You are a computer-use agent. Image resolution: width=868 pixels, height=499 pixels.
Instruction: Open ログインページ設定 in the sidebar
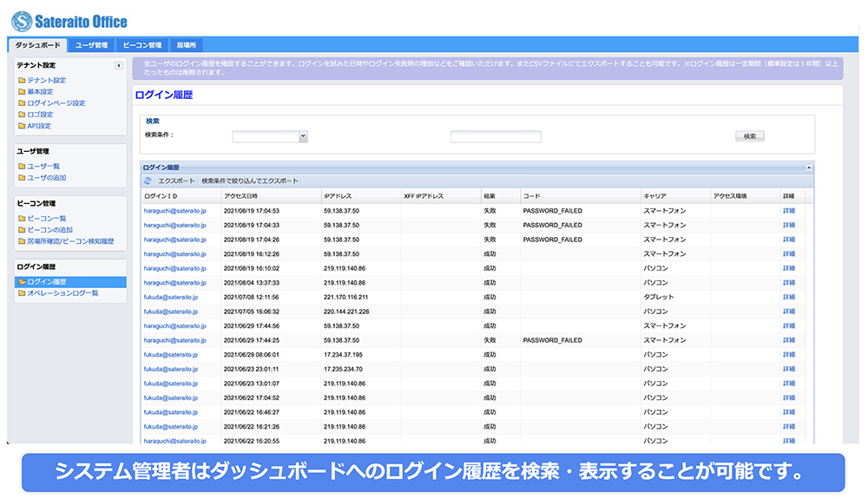[56, 103]
